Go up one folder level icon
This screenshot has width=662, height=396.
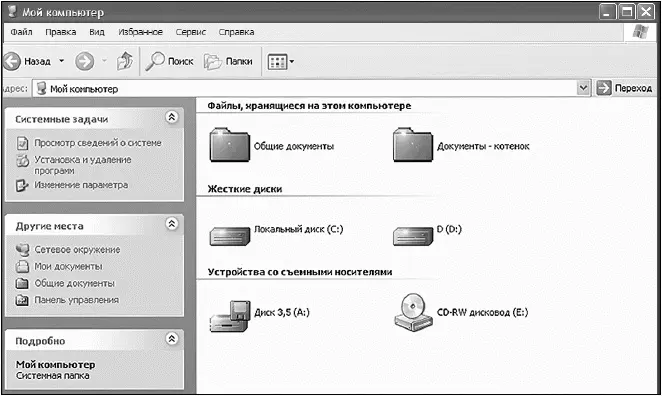125,61
